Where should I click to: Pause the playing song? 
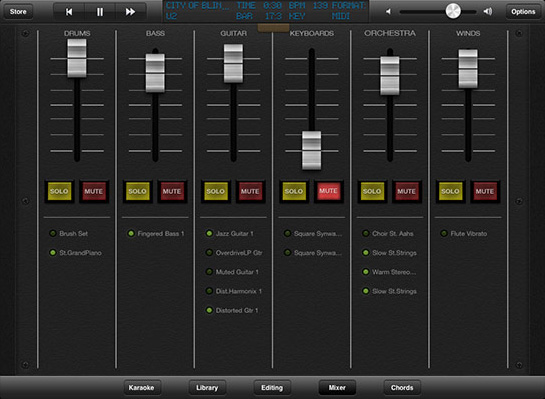point(100,12)
